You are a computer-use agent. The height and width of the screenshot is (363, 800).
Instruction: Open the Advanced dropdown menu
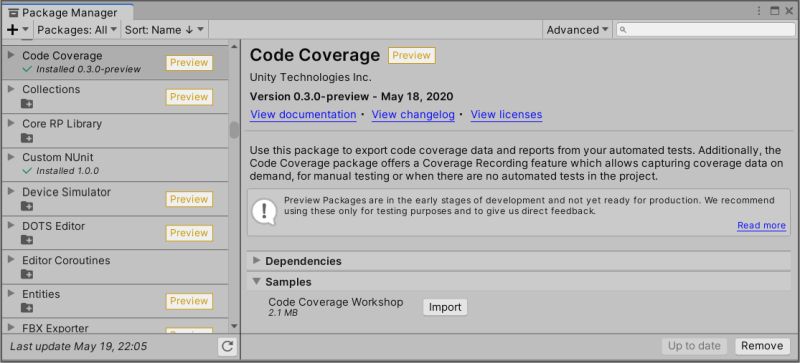click(x=577, y=30)
